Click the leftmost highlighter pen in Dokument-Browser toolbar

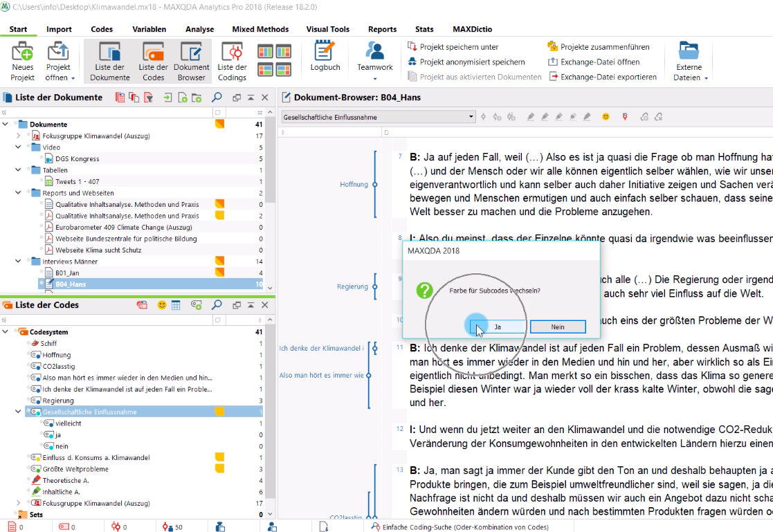tap(531, 117)
